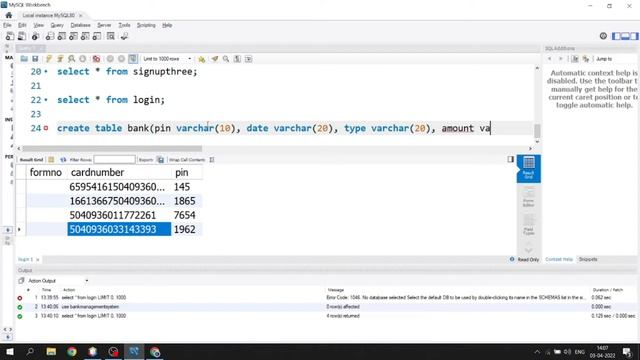Switch to Local instance MySQL80 tab
640x360 pixels.
49,16
